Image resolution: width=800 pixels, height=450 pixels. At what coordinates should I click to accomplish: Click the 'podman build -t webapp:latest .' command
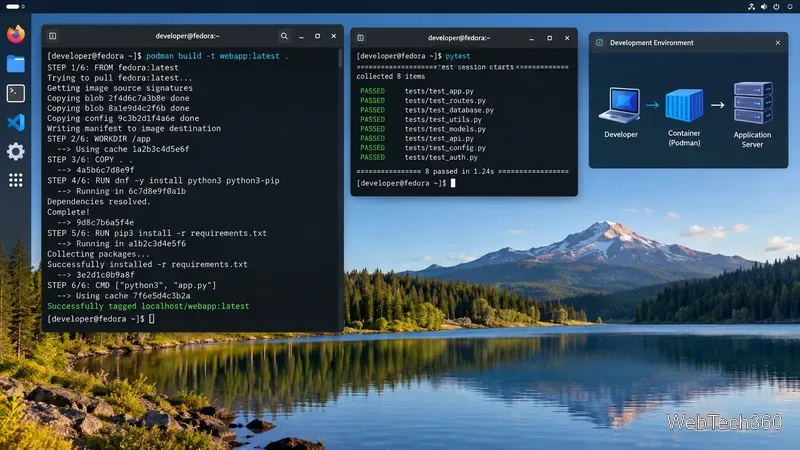217,56
